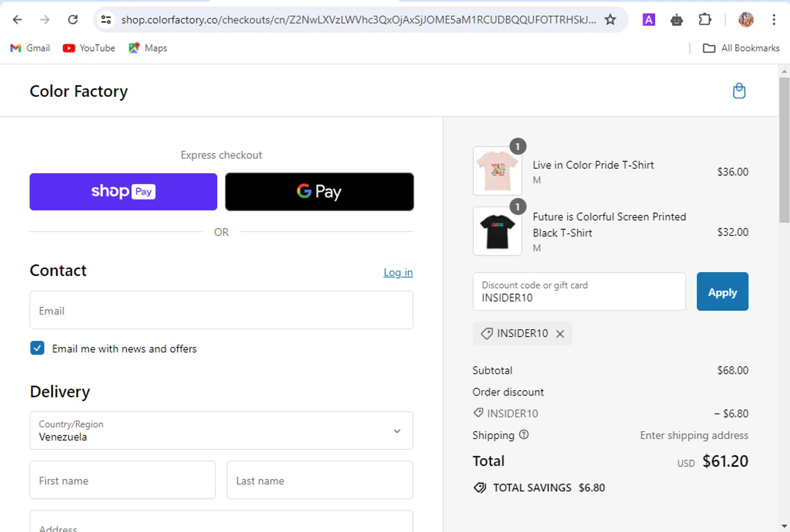Click the Shipping help question icon

point(524,435)
